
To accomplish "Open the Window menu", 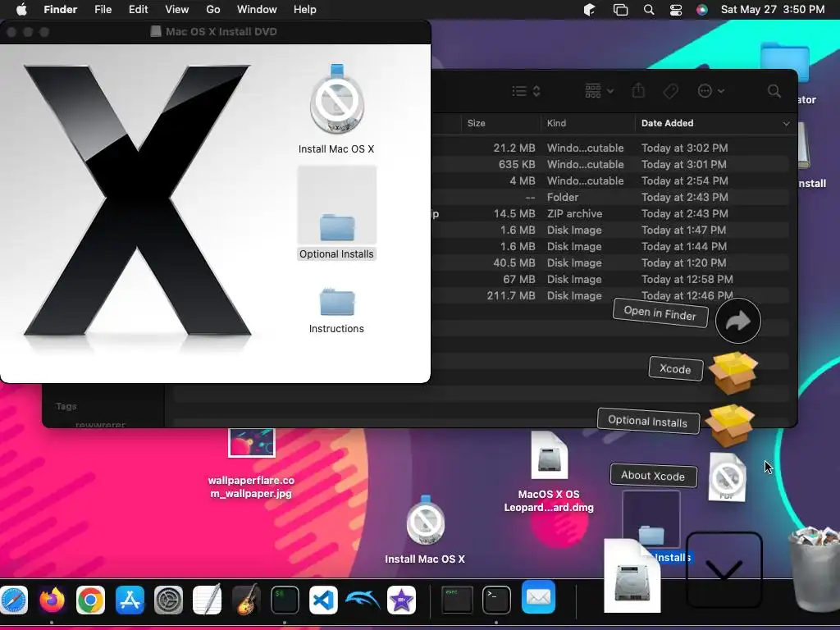I will (x=257, y=10).
